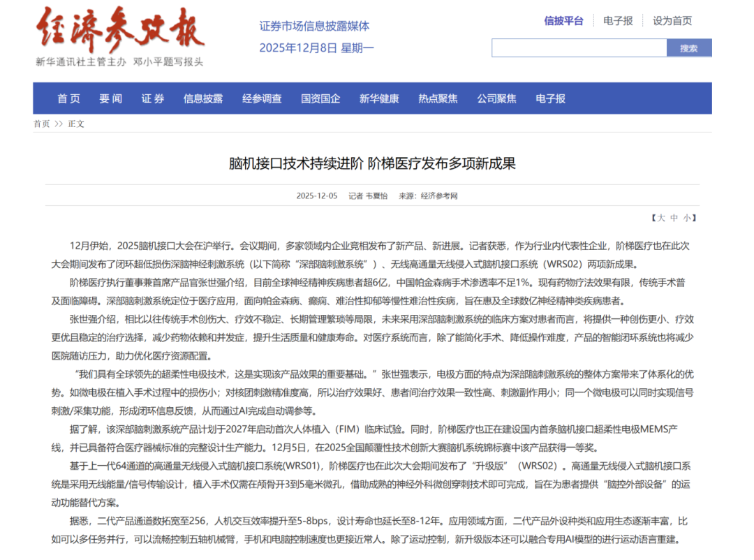Click 首页 breadcrumb link
Viewport: 754px width, 560px height.
pos(41,124)
